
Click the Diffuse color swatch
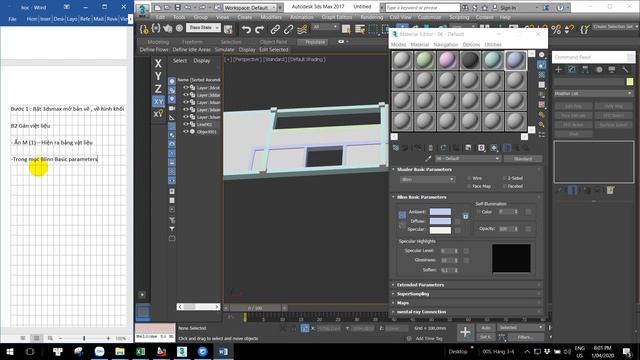440,221
